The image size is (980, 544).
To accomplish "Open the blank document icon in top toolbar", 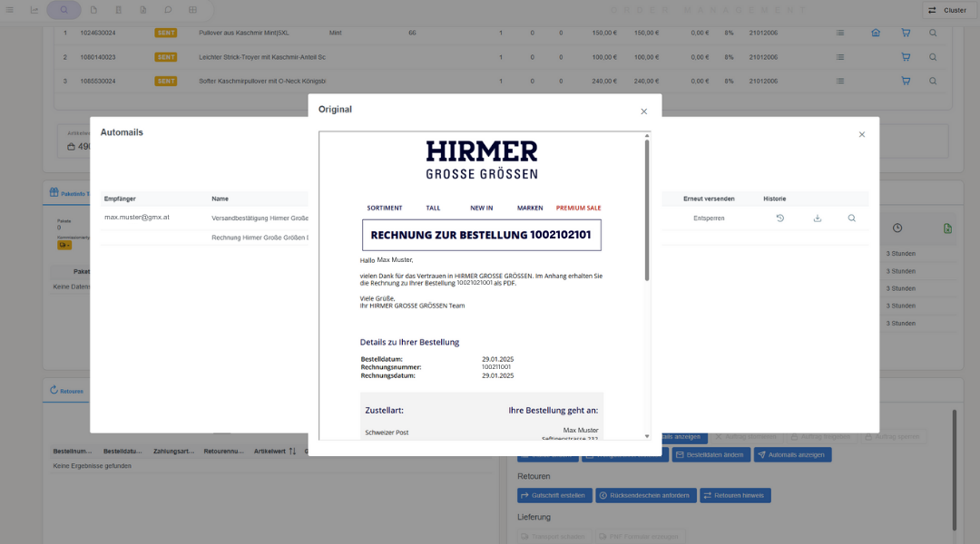I will coord(93,10).
